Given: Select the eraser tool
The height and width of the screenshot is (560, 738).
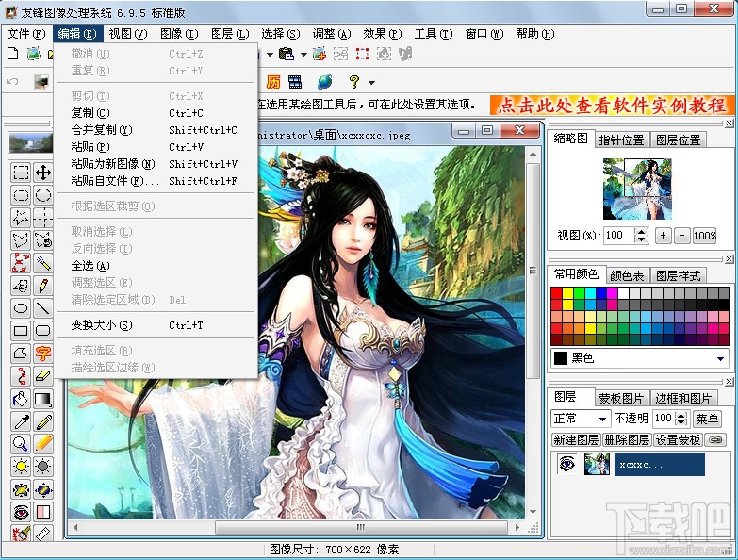Looking at the screenshot, I should (x=43, y=376).
